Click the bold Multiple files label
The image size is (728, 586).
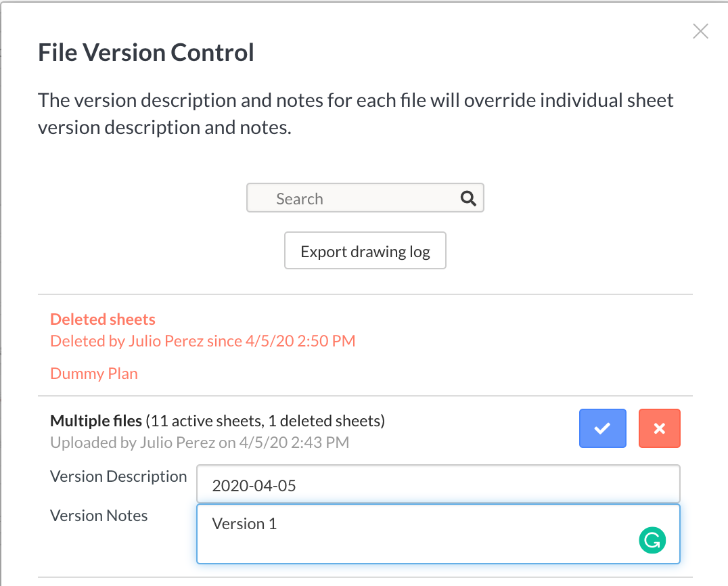click(x=96, y=421)
